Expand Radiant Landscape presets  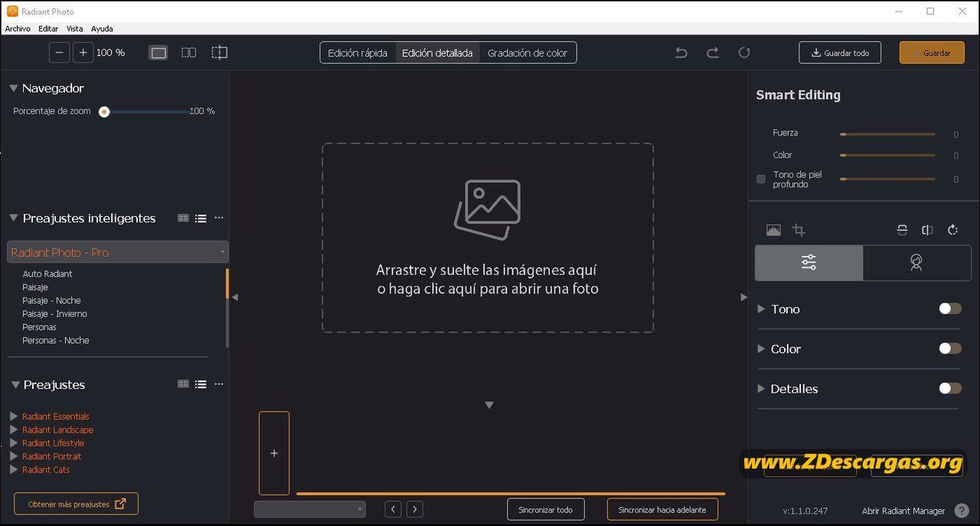pyautogui.click(x=13, y=430)
